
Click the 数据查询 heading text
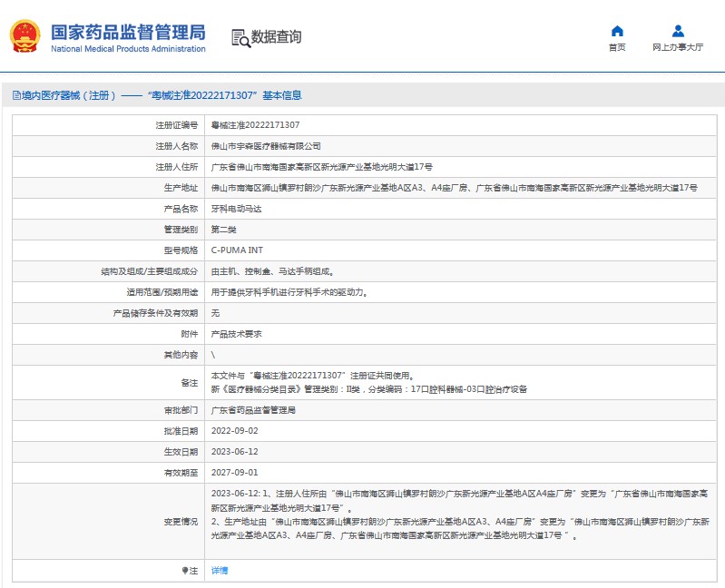point(276,37)
